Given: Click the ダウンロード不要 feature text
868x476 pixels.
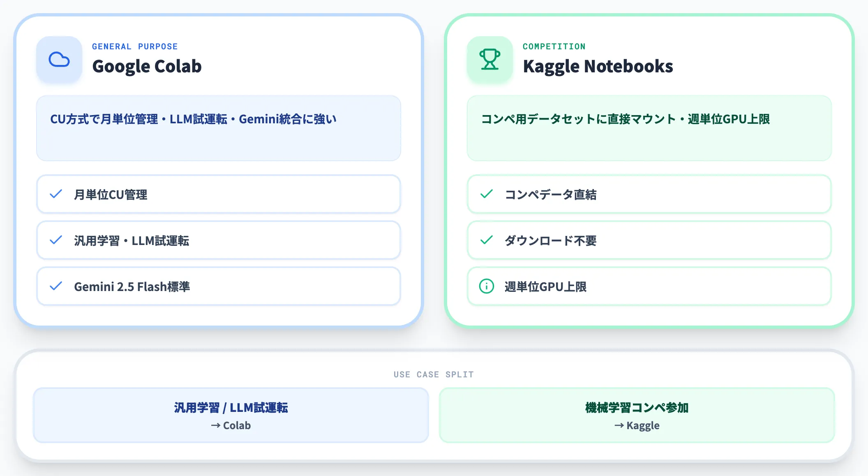Looking at the screenshot, I should 550,240.
